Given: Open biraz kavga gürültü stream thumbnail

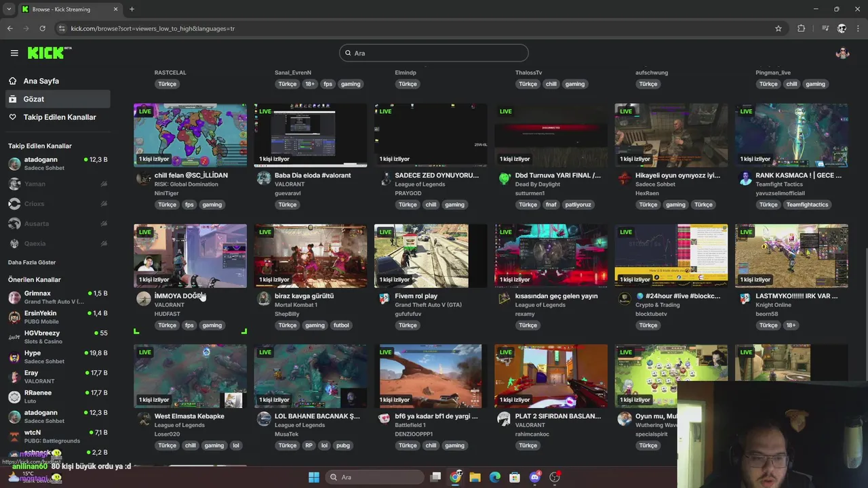Looking at the screenshot, I should (x=311, y=256).
